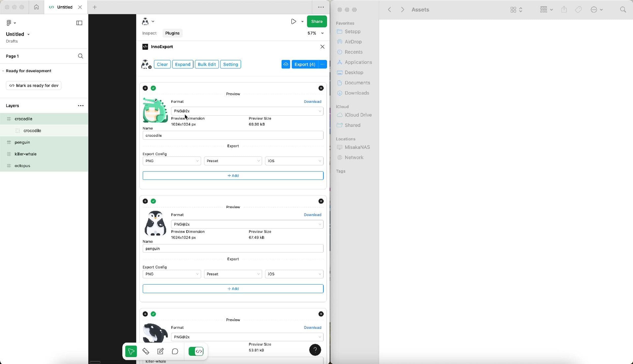Click the green Share button
Screen dimensions: 633x364
[317, 21]
